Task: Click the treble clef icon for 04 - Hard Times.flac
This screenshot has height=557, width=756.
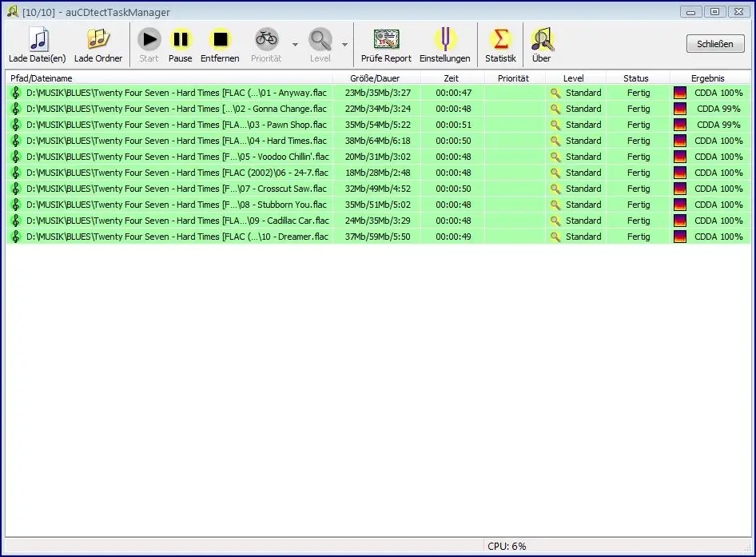Action: click(x=16, y=141)
